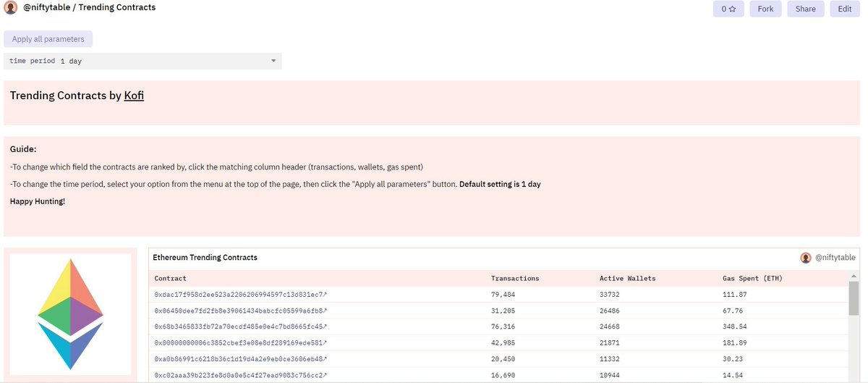Click Apply all parameters
The width and height of the screenshot is (868, 383).
[x=48, y=39]
